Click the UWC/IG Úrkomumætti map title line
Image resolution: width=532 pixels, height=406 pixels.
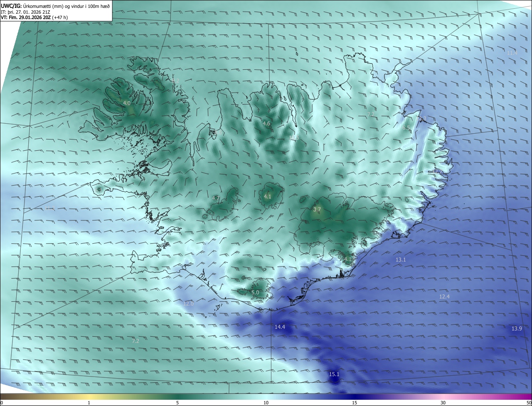coord(55,6)
